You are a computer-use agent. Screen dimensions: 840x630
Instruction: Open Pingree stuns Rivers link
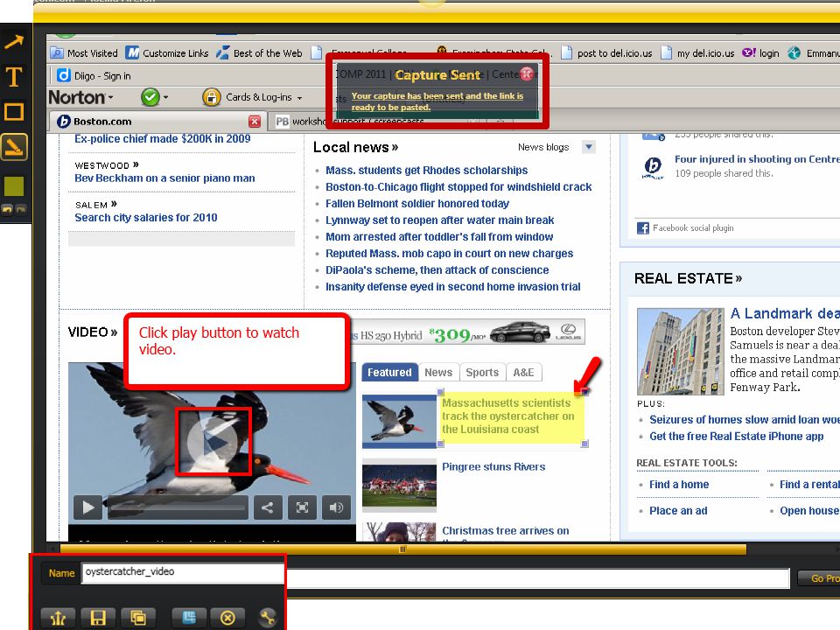[493, 466]
